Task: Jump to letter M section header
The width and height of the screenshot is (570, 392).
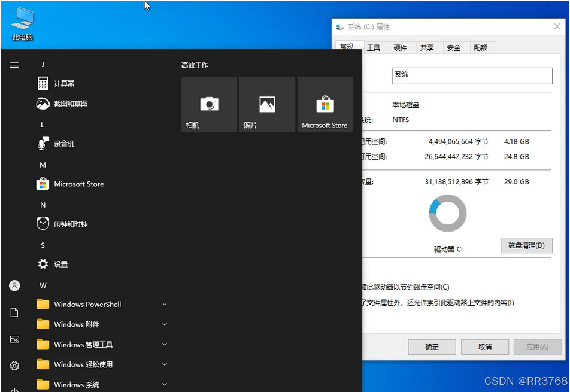Action: [43, 165]
